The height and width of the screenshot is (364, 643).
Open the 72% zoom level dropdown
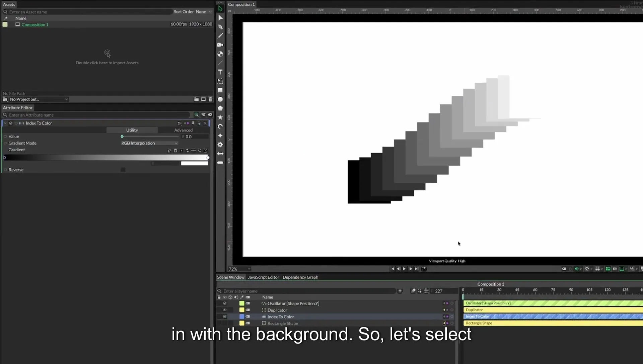click(x=239, y=269)
